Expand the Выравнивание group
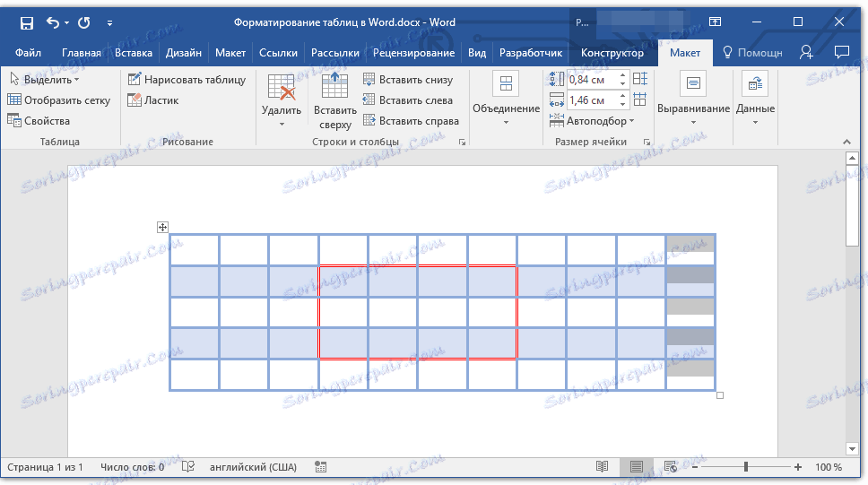This screenshot has width=868, height=485. [693, 99]
